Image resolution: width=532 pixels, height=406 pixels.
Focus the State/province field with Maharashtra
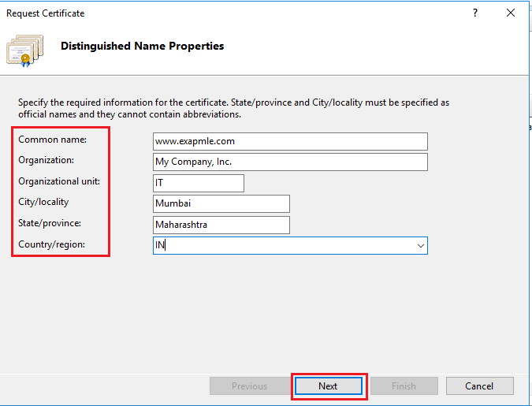221,225
